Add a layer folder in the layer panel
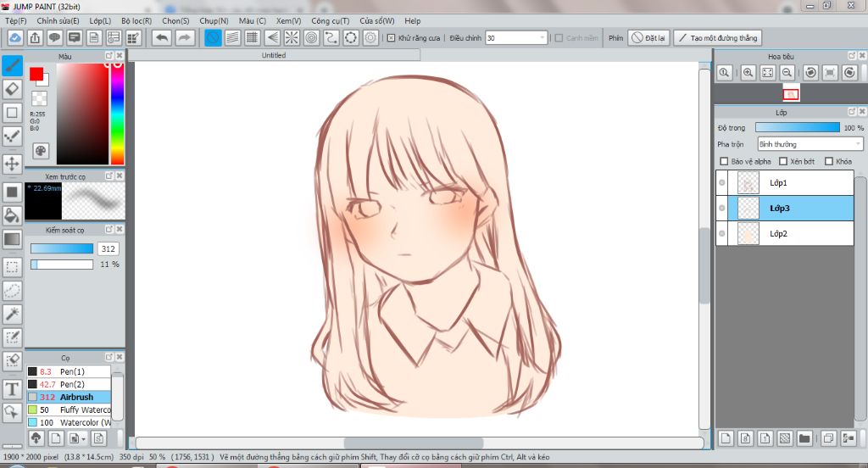 pos(804,438)
